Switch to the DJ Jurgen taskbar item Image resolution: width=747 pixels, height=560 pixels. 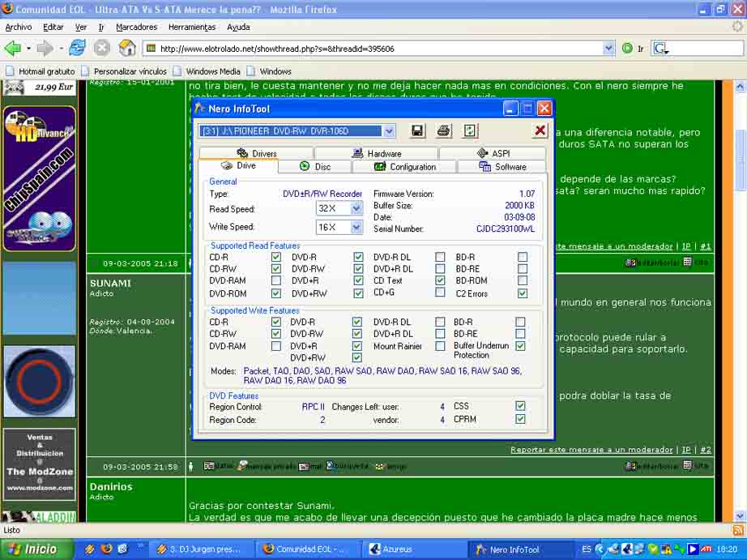tap(203, 549)
